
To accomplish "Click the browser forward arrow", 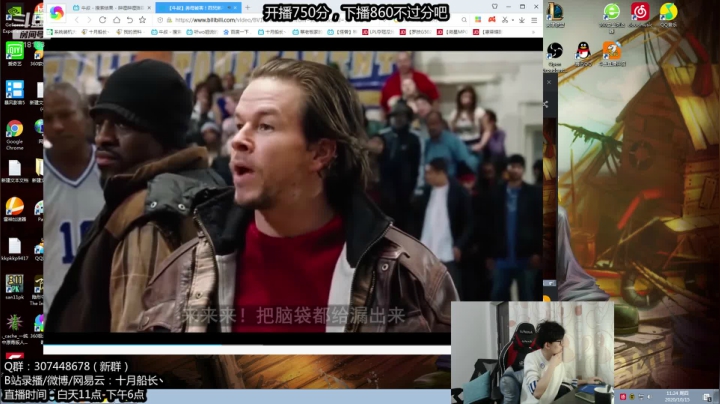I will click(x=89, y=20).
